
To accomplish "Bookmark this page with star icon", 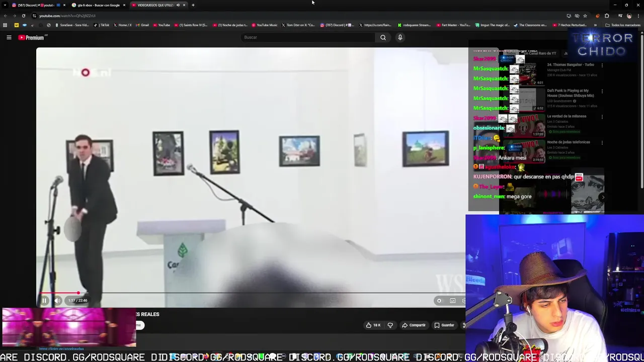I will tap(585, 16).
